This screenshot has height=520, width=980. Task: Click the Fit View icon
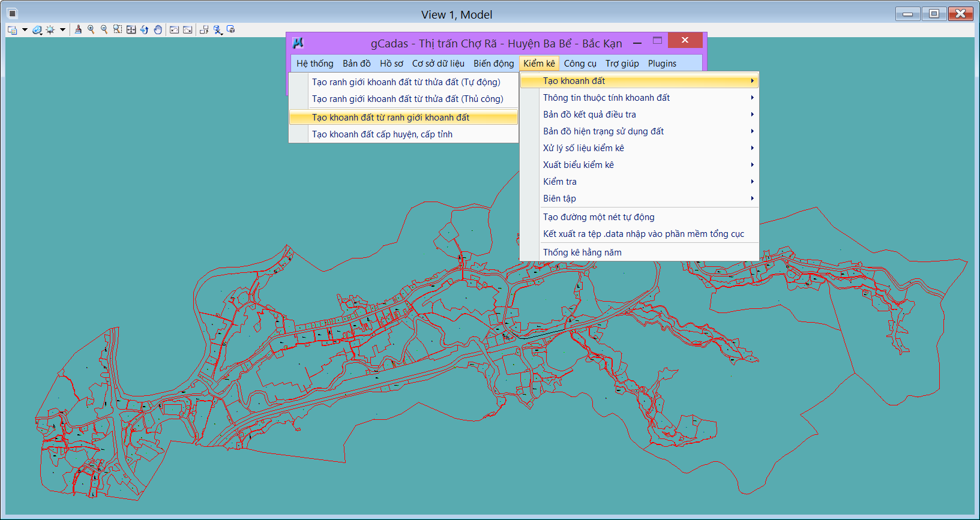(x=131, y=29)
